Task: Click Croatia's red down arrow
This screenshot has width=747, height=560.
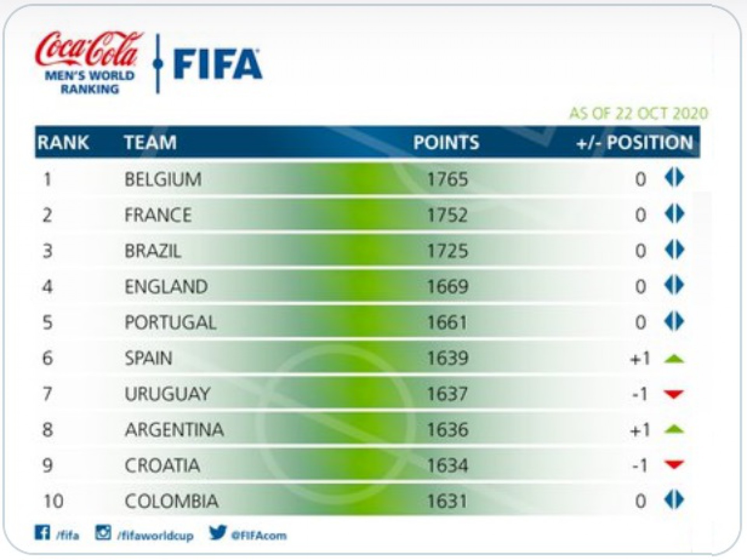Action: [674, 465]
